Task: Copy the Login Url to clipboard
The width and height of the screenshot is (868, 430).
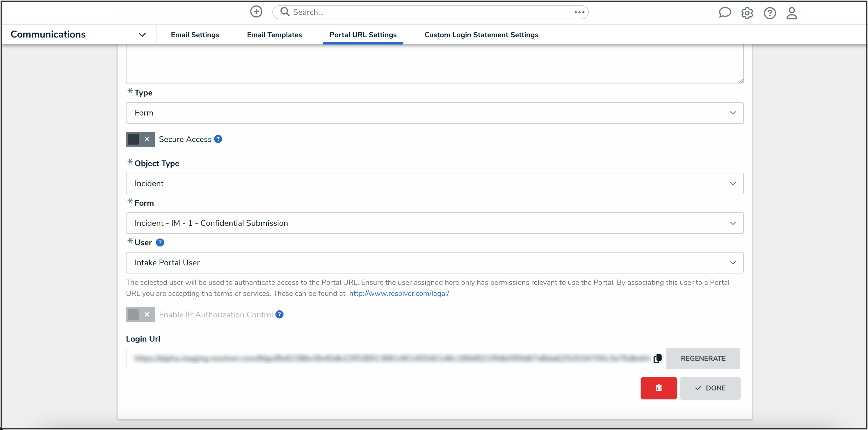Action: pyautogui.click(x=657, y=358)
